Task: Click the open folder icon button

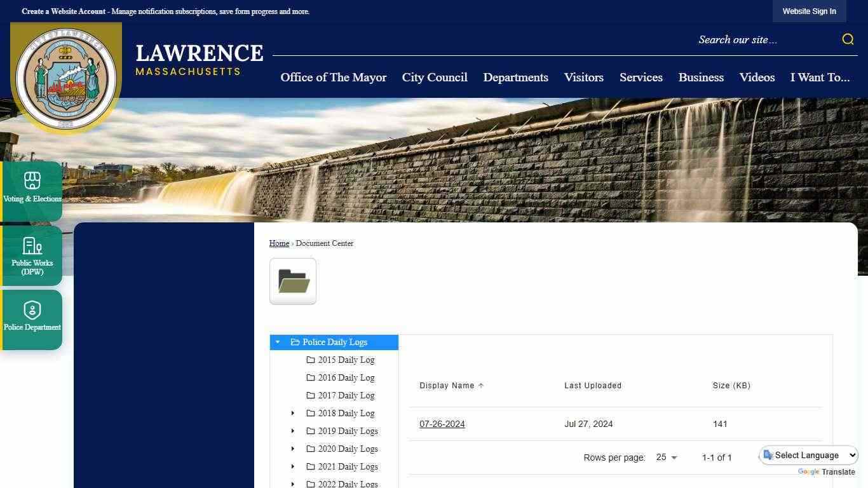Action: (293, 281)
